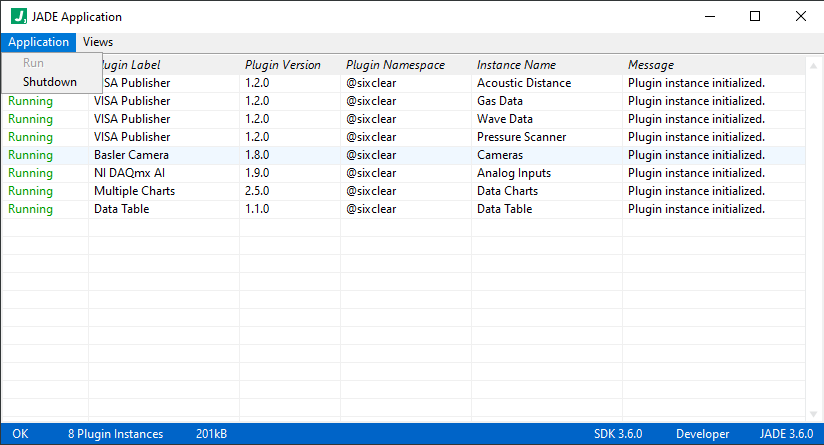The height and width of the screenshot is (445, 824).
Task: Click the JADE logo icon in title bar
Action: point(19,16)
